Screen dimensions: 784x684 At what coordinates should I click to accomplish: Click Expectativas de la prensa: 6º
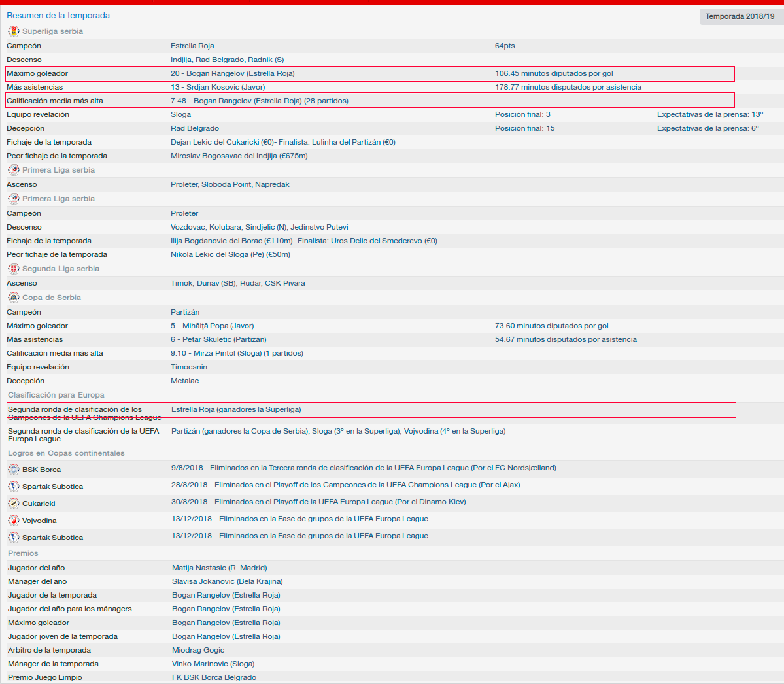click(x=708, y=129)
